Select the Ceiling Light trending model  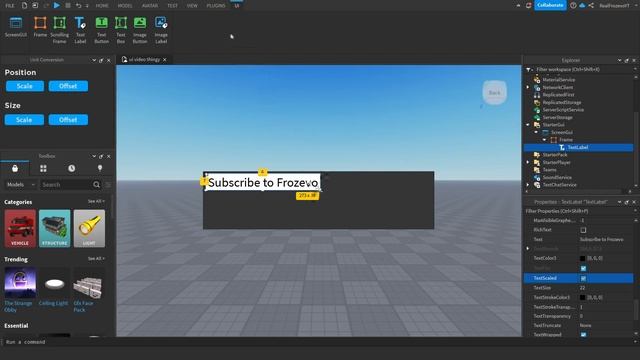[x=54, y=287]
